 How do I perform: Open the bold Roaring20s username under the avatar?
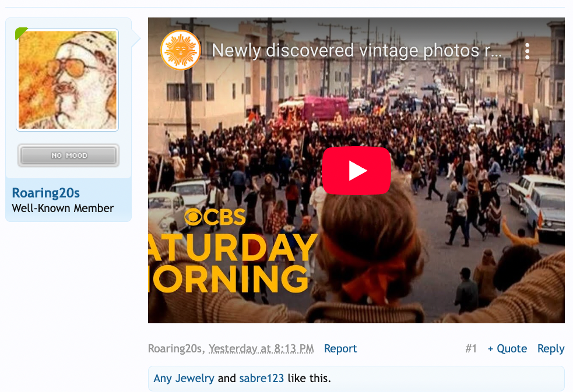point(45,193)
